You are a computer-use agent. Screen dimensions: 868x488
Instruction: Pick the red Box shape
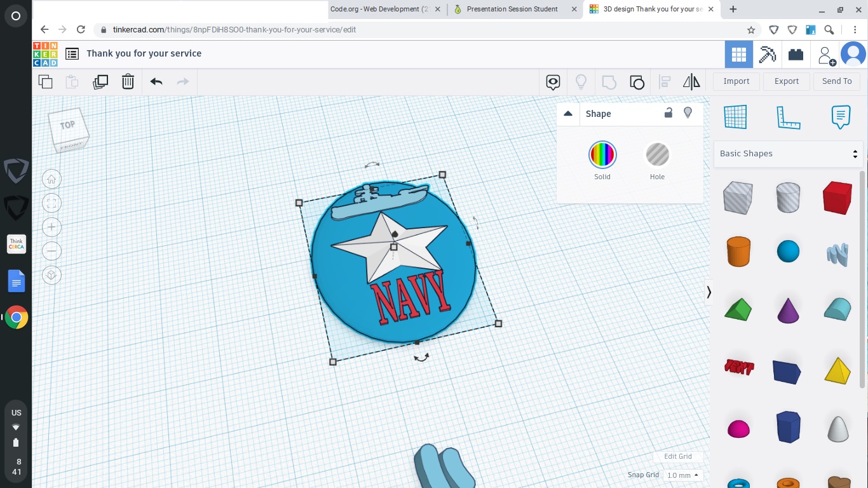(837, 198)
